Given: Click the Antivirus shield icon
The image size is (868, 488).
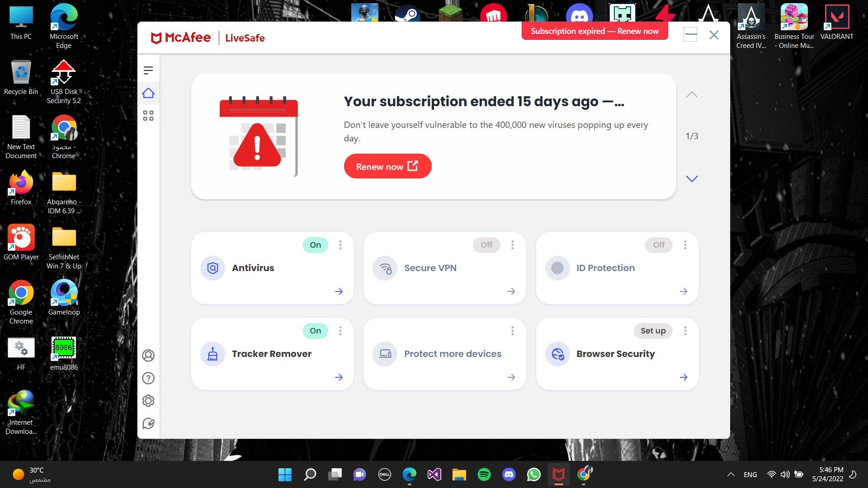Looking at the screenshot, I should coord(212,268).
